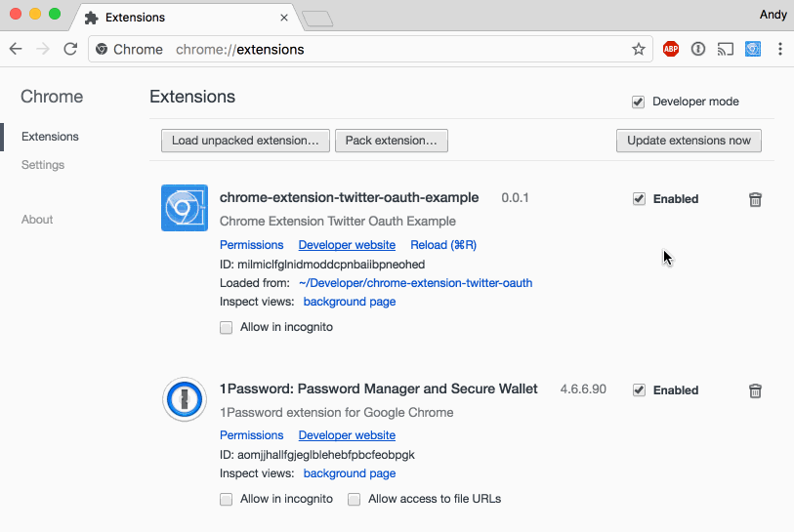Open Developer website for twitter-oauth-example extension
794x532 pixels.
tap(347, 245)
